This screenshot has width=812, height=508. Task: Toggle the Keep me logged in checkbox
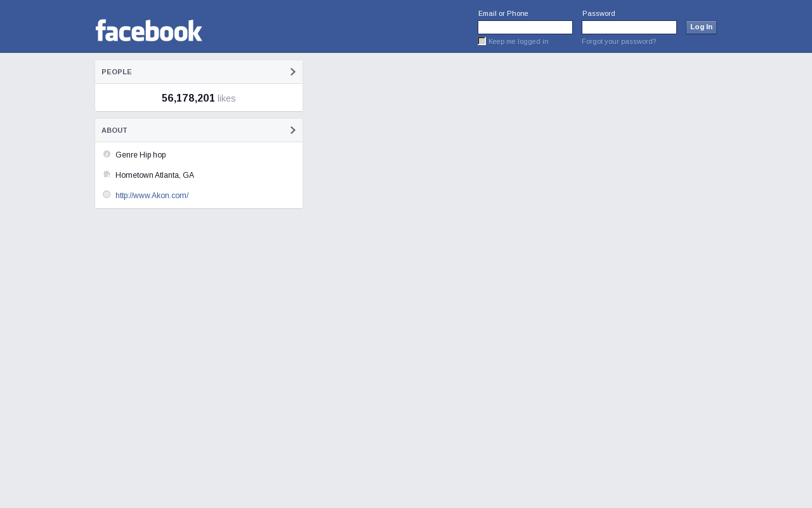pyautogui.click(x=482, y=41)
